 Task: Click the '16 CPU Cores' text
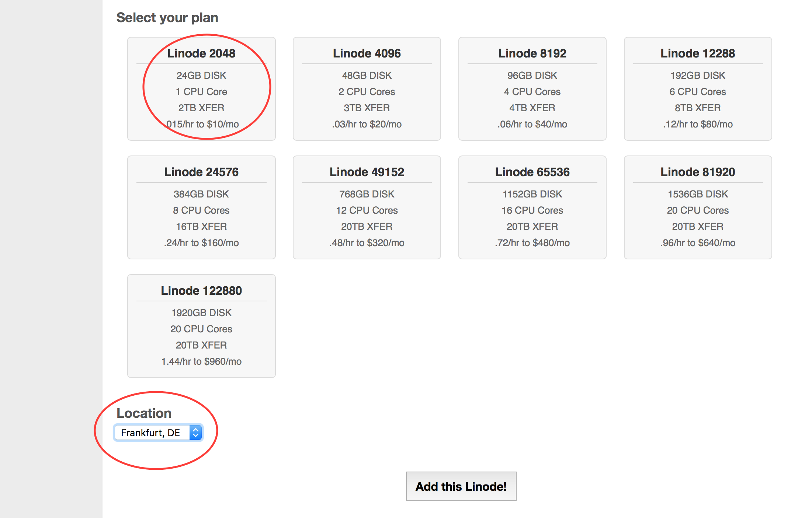(x=532, y=210)
